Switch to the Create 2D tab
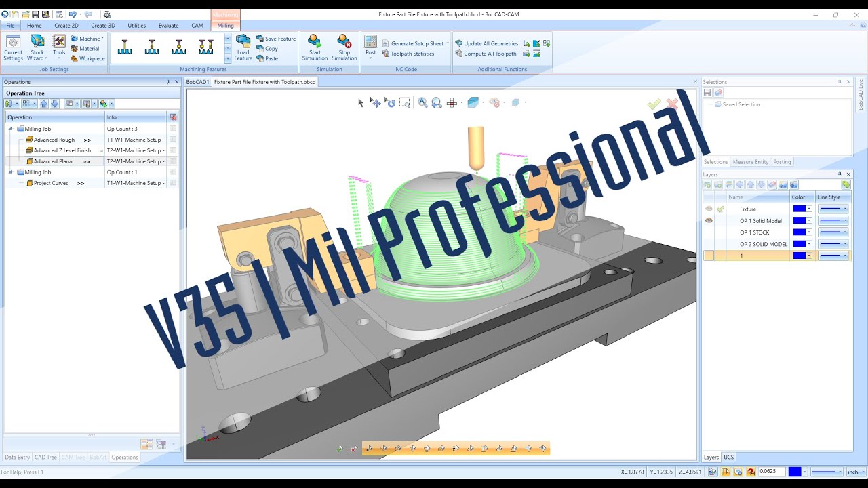868x488 pixels. pyautogui.click(x=66, y=26)
